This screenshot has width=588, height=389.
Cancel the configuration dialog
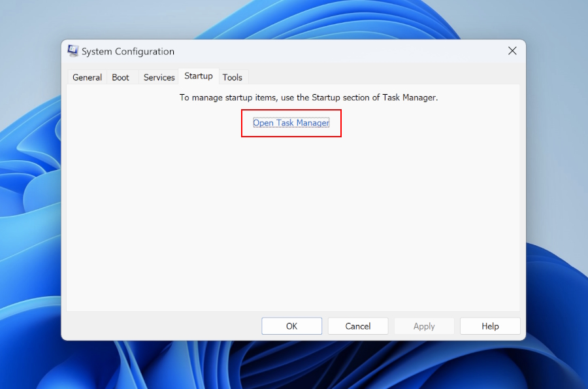[x=358, y=326]
